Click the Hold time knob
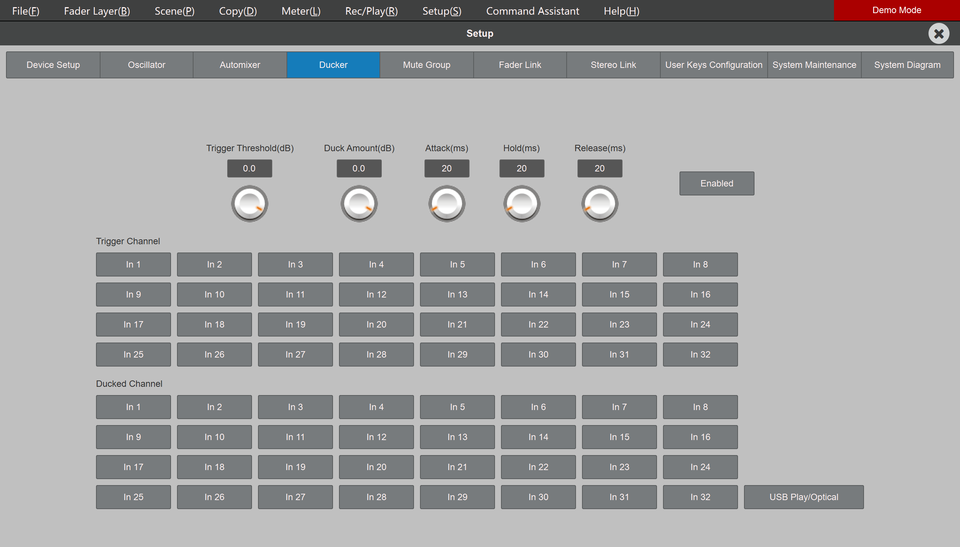The height and width of the screenshot is (547, 960). pos(521,204)
